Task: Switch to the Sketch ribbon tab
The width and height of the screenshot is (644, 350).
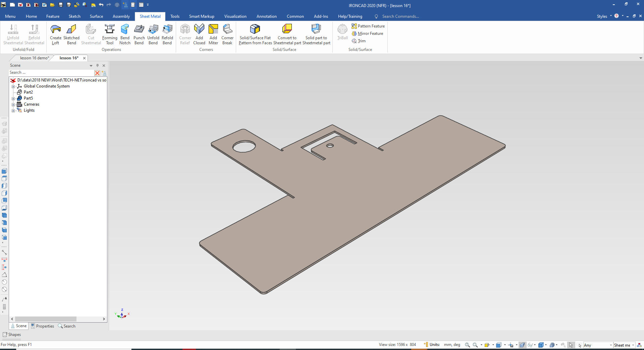Action: pyautogui.click(x=74, y=16)
